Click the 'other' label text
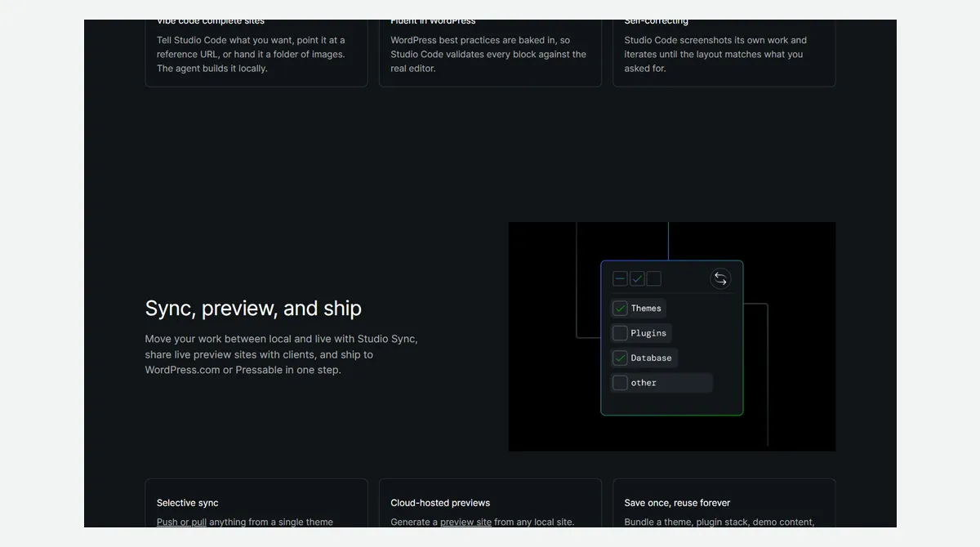The image size is (980, 547). tap(644, 383)
